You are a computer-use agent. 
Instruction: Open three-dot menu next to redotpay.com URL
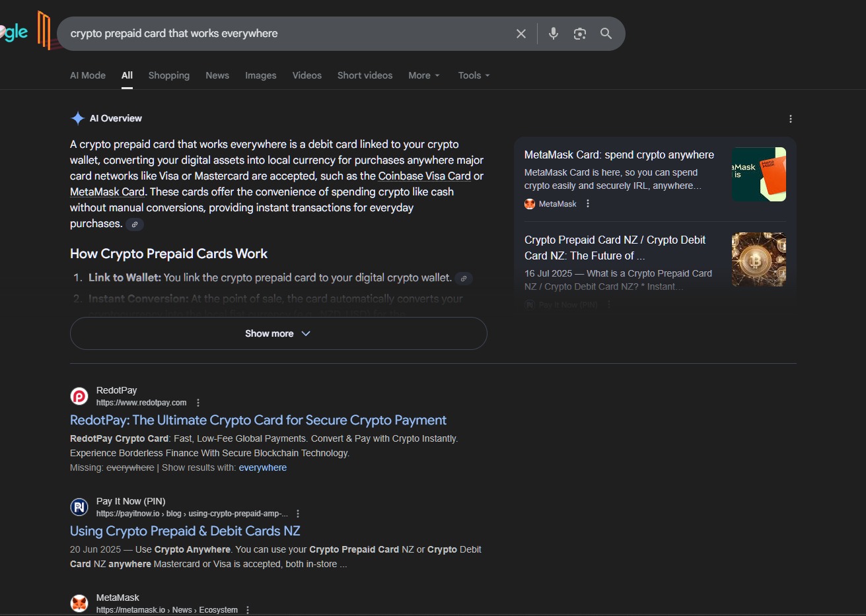pos(198,403)
